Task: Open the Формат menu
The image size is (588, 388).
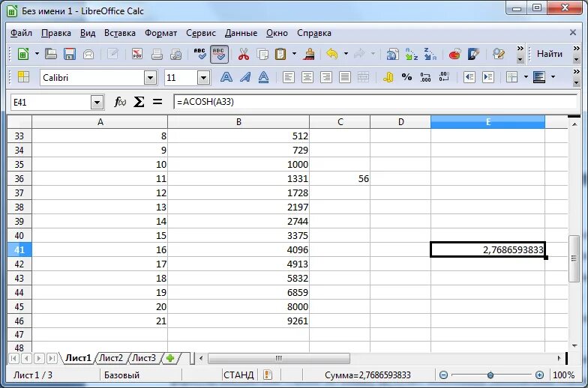Action: (160, 33)
